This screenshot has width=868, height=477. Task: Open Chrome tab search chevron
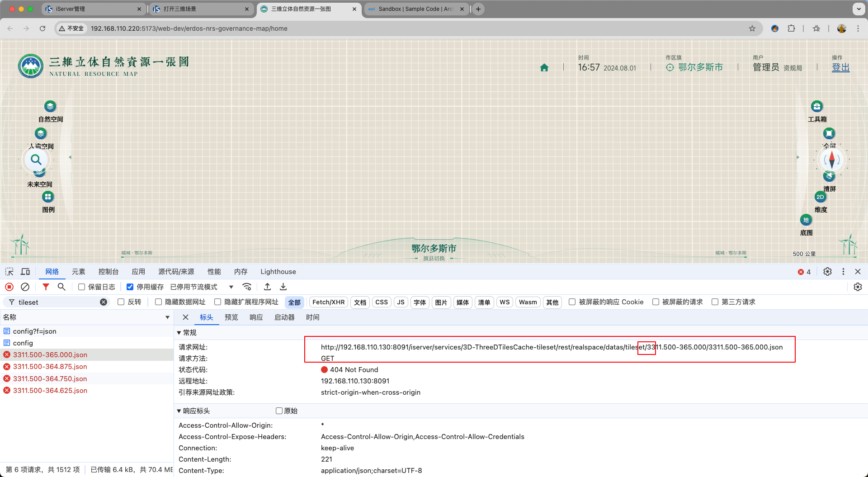click(x=859, y=9)
